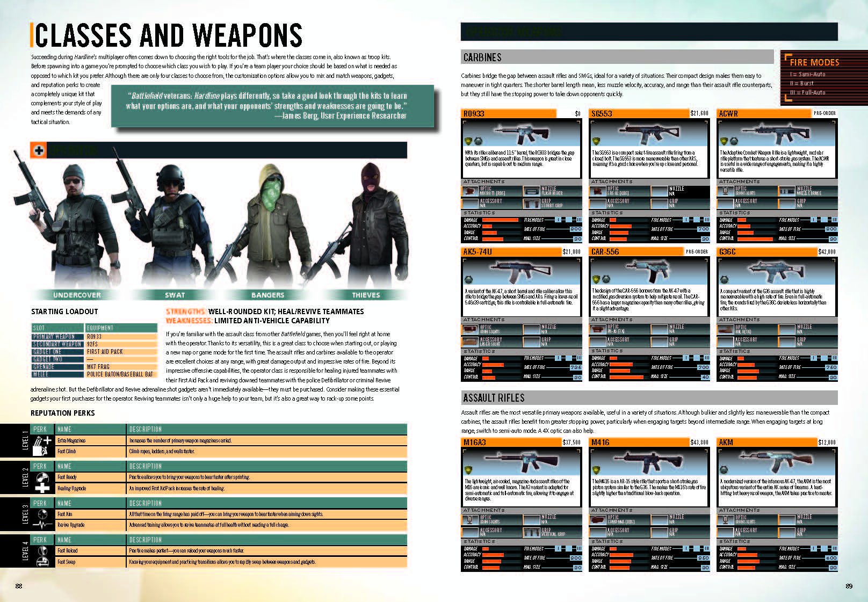Screen dimensions: 868x602
Task: Click the Revive Upgrade heartbeat icon
Action: 42,525
